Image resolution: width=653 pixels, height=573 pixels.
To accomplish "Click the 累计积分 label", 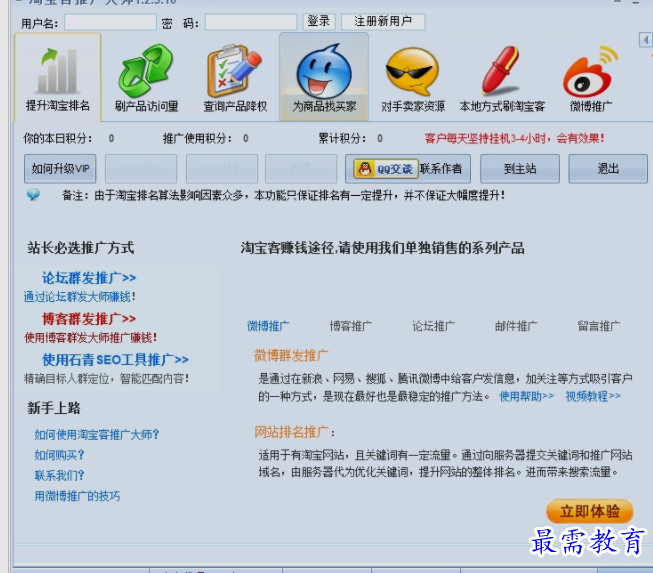I will pos(342,138).
